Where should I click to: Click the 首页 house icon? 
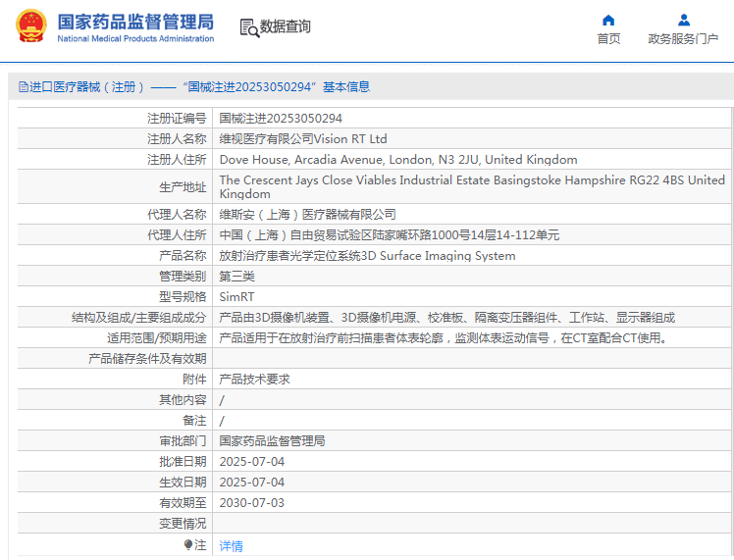[x=608, y=20]
